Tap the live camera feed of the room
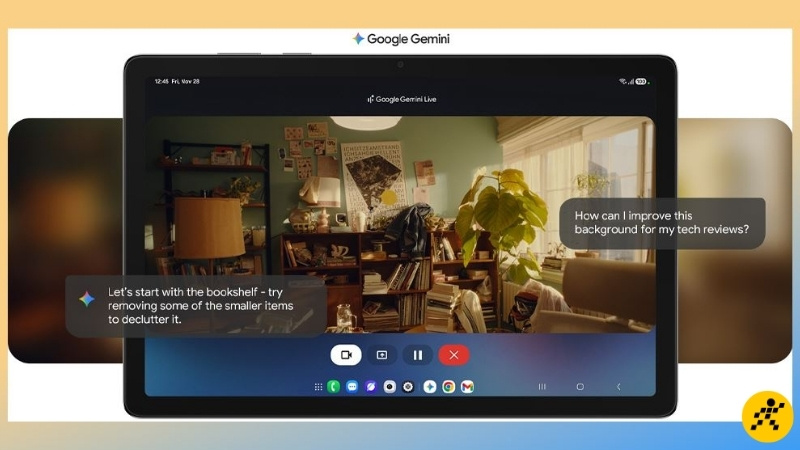Viewport: 800px width, 450px height. 400,224
